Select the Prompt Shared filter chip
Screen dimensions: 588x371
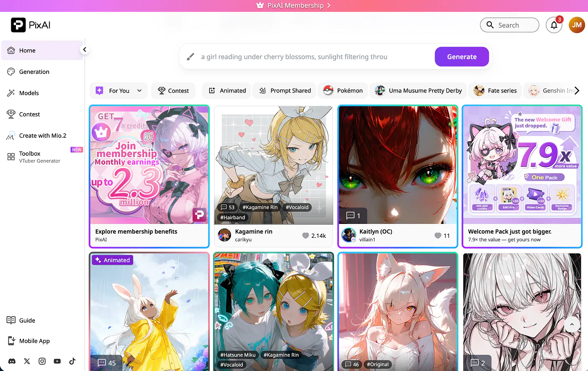click(x=285, y=91)
